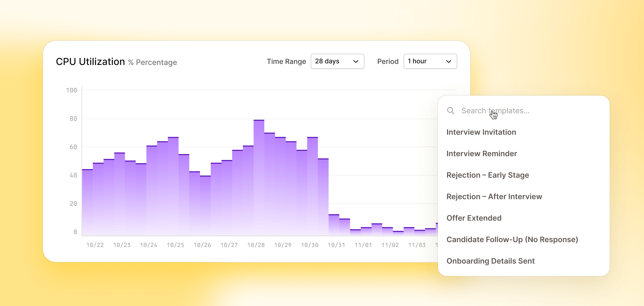Click the 11/03 x-axis date label
This screenshot has height=306, width=644.
[x=417, y=245]
